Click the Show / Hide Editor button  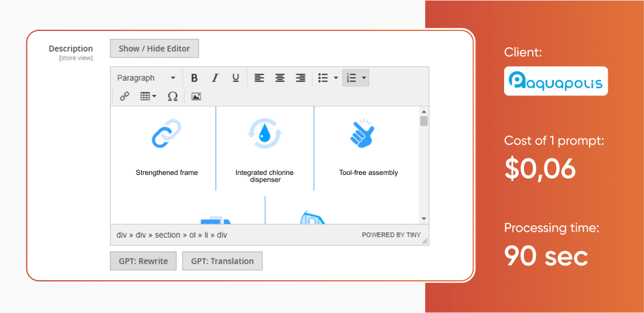coord(155,49)
